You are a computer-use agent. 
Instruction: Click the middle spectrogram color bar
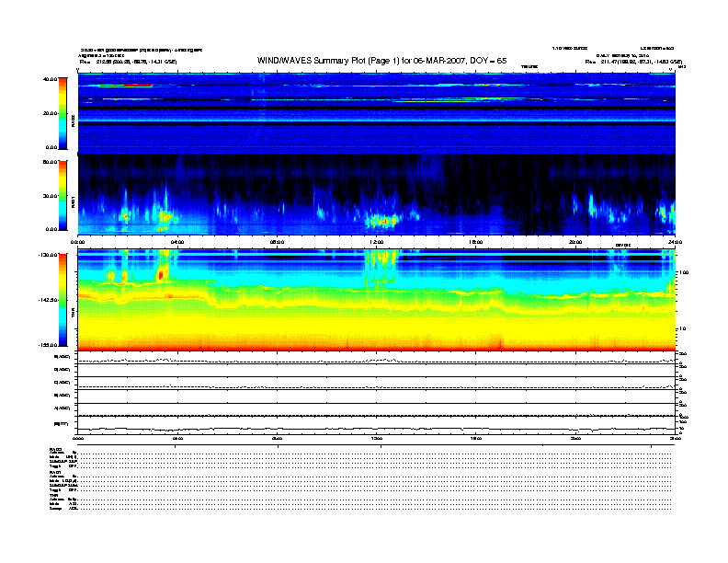(x=63, y=195)
